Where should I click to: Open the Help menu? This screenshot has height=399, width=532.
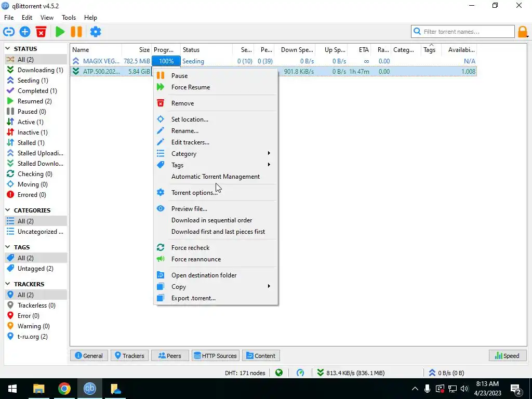[x=90, y=18]
